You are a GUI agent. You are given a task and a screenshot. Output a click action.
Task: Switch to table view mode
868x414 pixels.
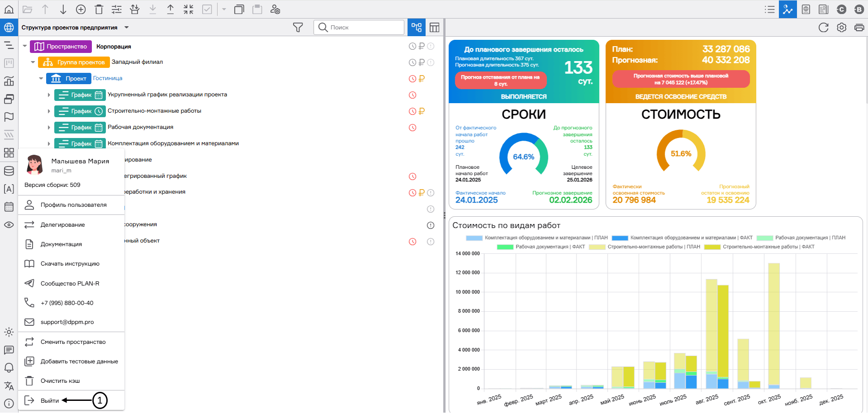point(434,28)
